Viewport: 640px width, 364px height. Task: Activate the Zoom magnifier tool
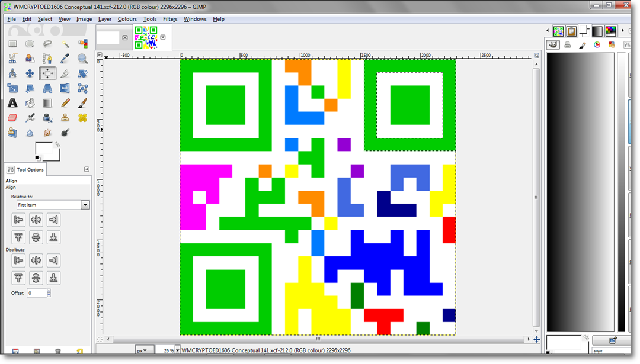[x=82, y=59]
